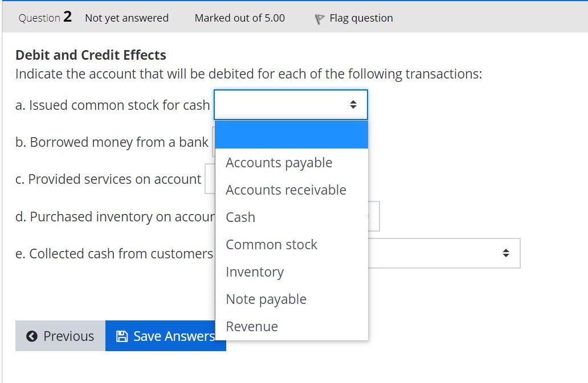
Task: Select the highlighted blank option in the dropdown
Action: click(x=291, y=134)
